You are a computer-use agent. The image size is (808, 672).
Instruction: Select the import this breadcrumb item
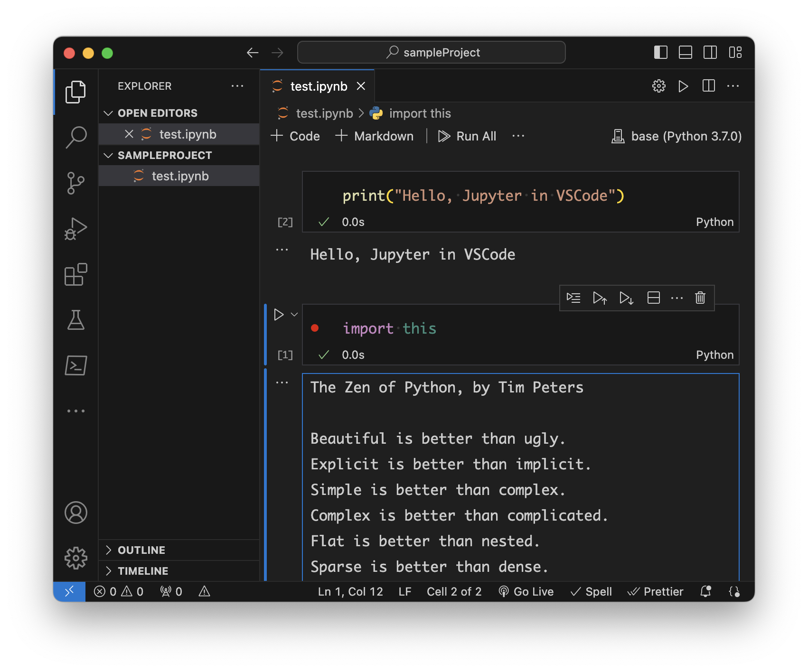coord(420,113)
